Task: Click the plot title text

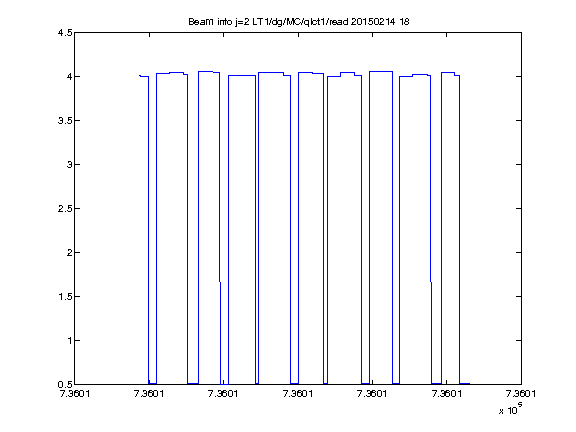Action: coord(299,22)
